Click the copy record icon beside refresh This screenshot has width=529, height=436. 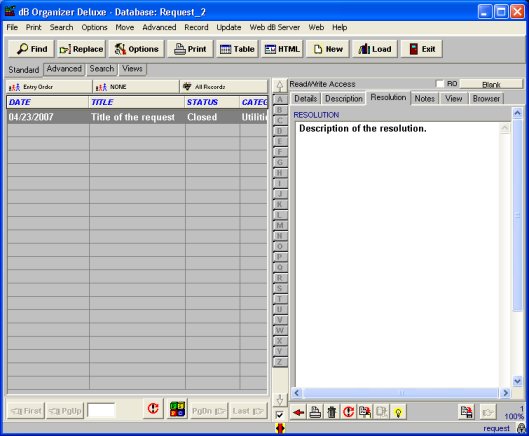365,412
